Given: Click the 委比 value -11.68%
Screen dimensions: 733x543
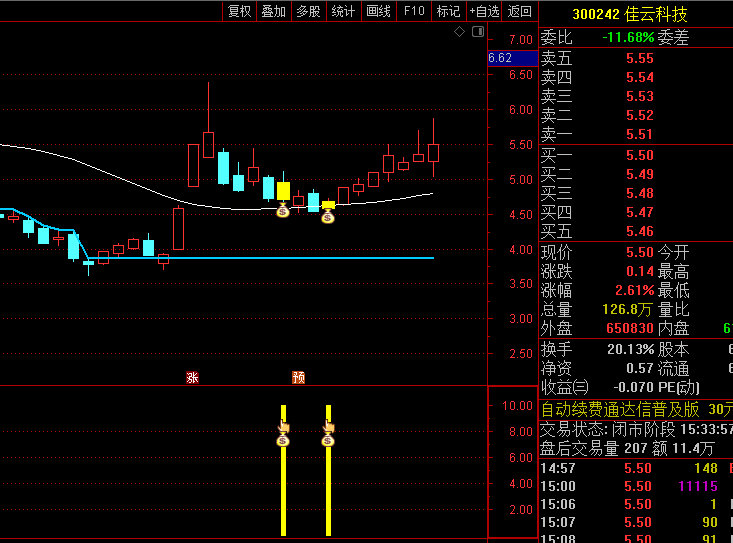Looking at the screenshot, I should [628, 37].
